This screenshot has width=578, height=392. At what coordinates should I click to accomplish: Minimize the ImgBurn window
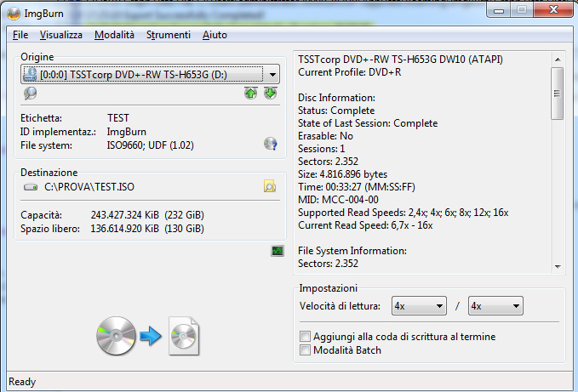499,10
